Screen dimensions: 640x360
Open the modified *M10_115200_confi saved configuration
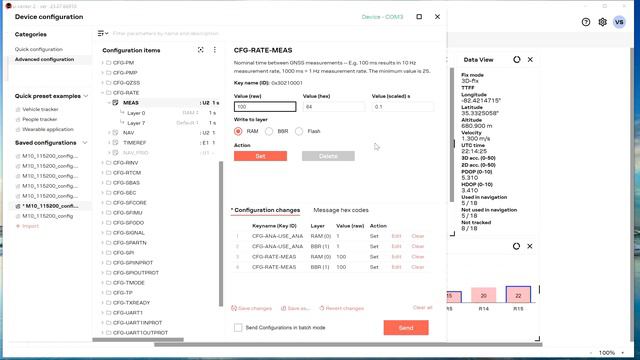[x=47, y=206]
